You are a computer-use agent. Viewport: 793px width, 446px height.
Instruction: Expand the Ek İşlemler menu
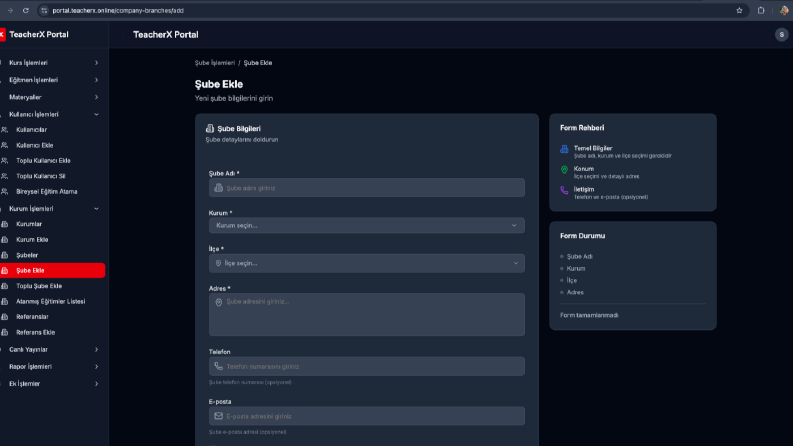coord(53,384)
